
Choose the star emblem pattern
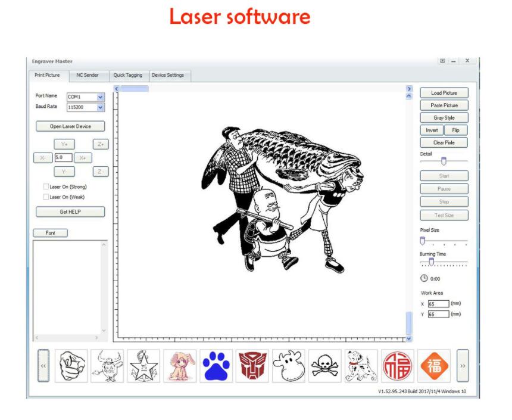pyautogui.click(x=143, y=365)
